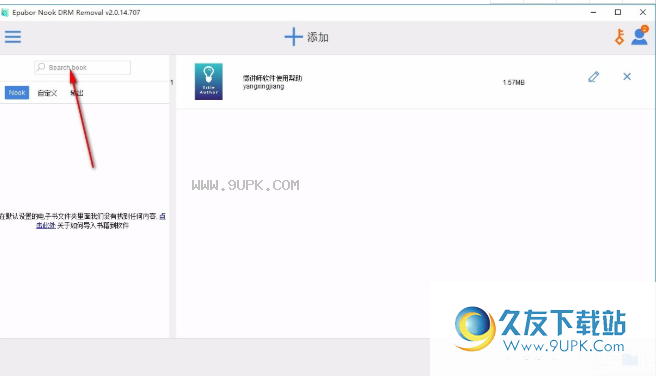
Task: Click the Epubor app icon in title bar
Action: click(5, 12)
